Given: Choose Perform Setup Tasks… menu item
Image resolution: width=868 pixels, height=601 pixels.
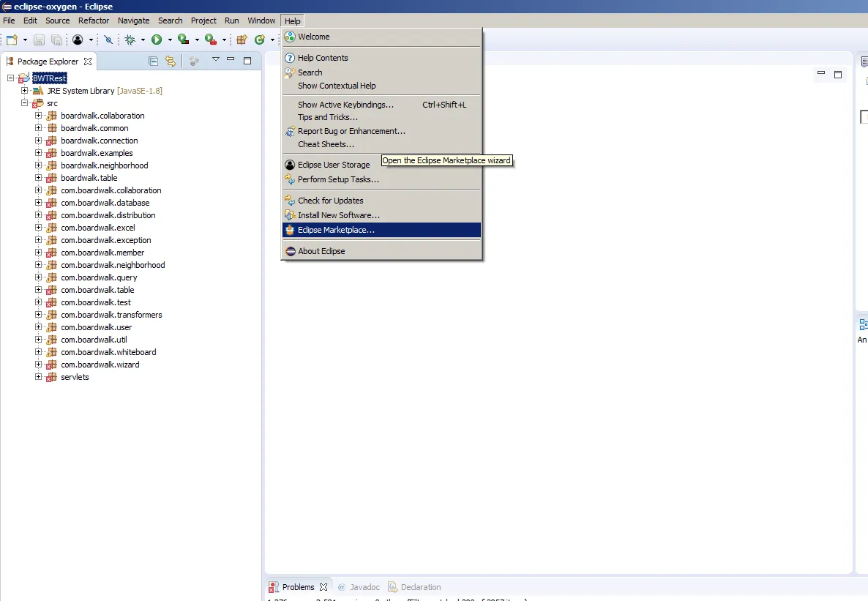Looking at the screenshot, I should pyautogui.click(x=381, y=179).
